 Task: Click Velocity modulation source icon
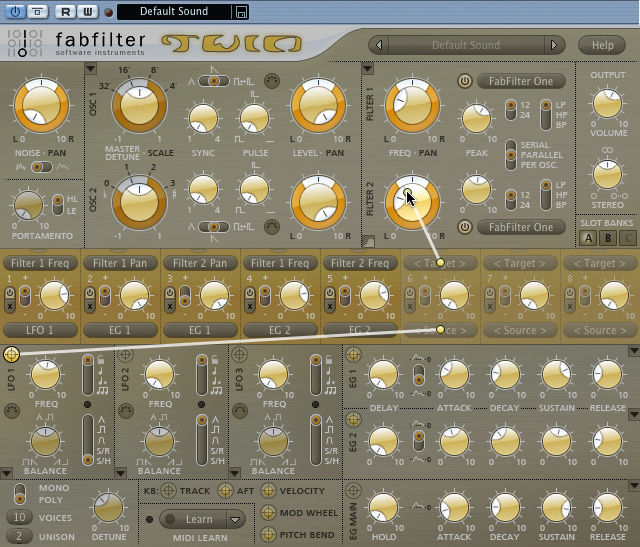[x=268, y=491]
